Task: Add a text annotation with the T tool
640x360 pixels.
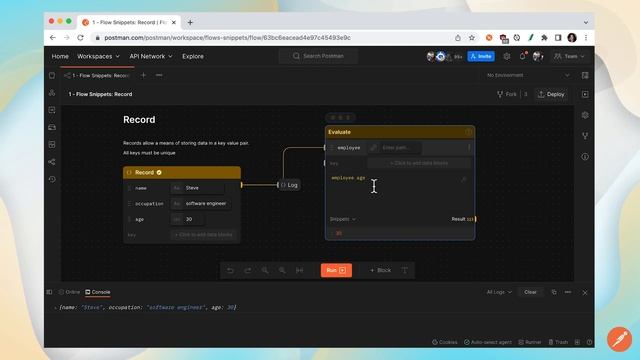Action: pos(404,270)
